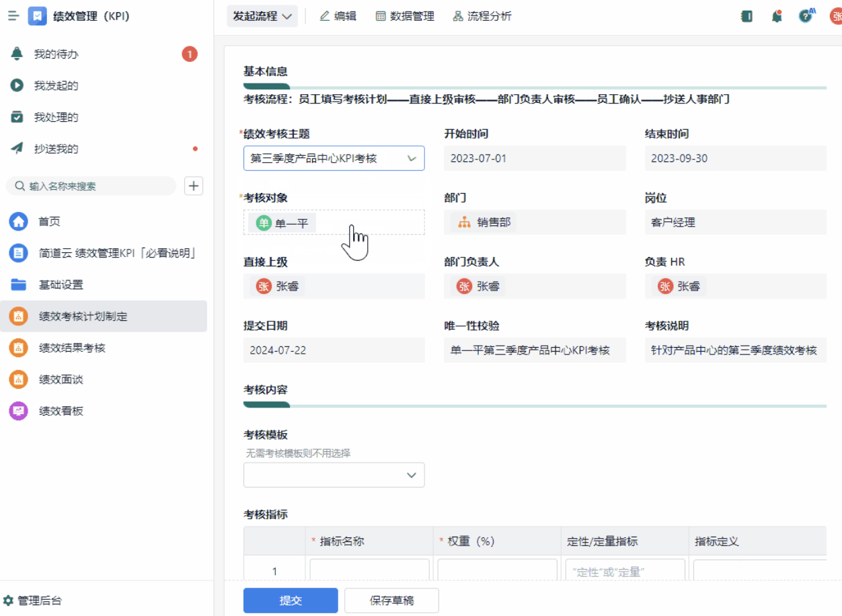
Task: Click the 保存草稿 button
Action: click(x=391, y=601)
